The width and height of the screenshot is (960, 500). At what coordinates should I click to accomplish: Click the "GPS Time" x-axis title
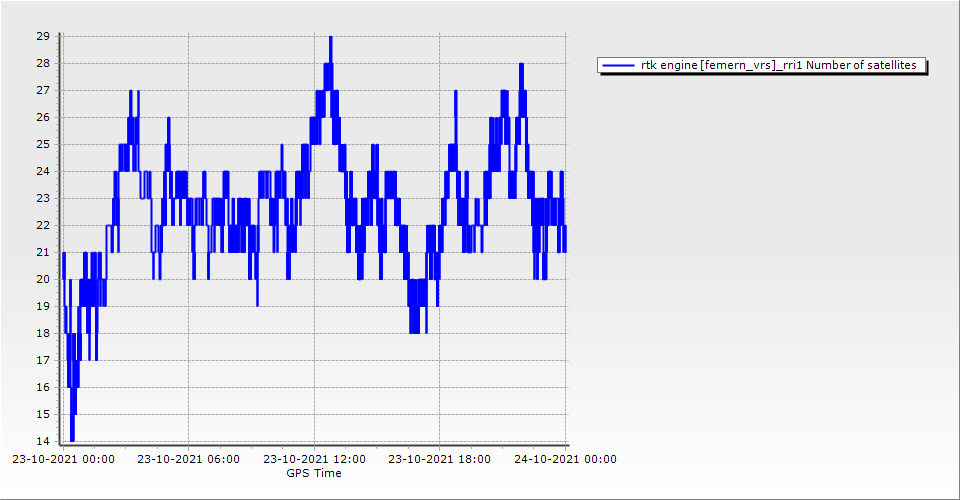tap(314, 473)
